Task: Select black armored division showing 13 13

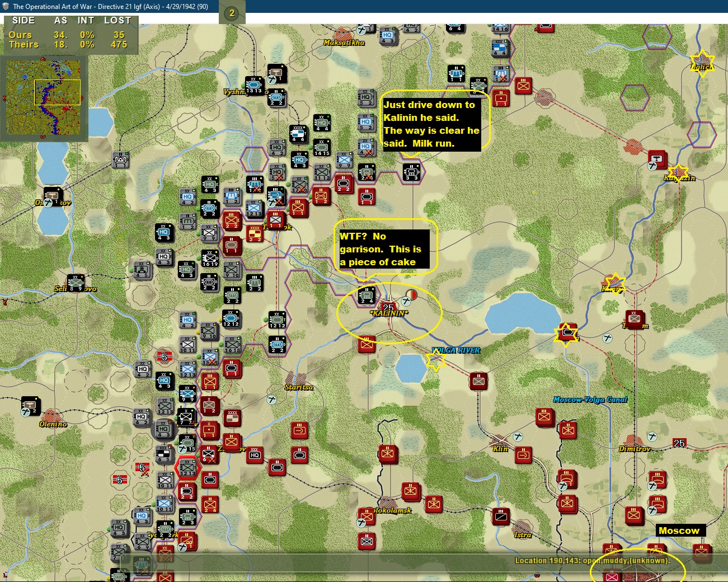Action: pyautogui.click(x=254, y=85)
